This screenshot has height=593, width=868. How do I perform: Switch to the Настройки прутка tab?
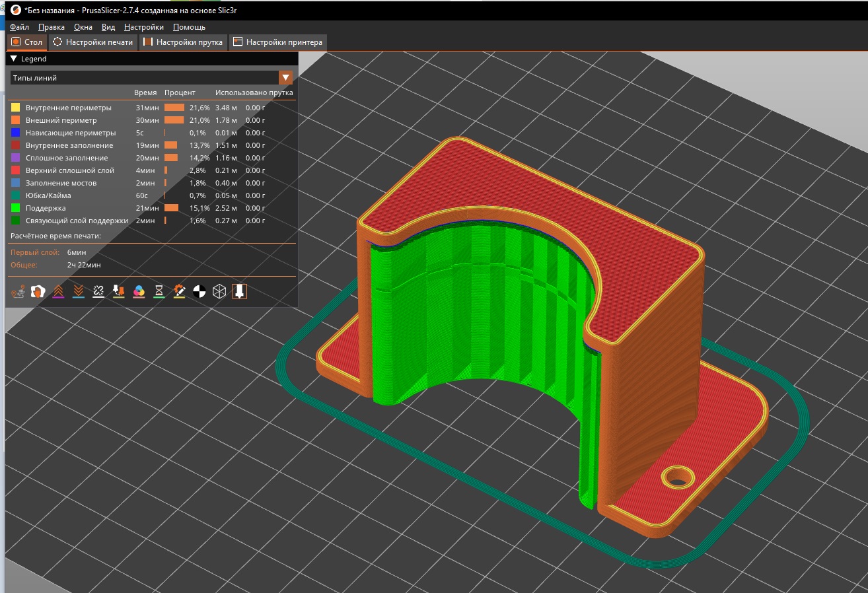coord(183,42)
